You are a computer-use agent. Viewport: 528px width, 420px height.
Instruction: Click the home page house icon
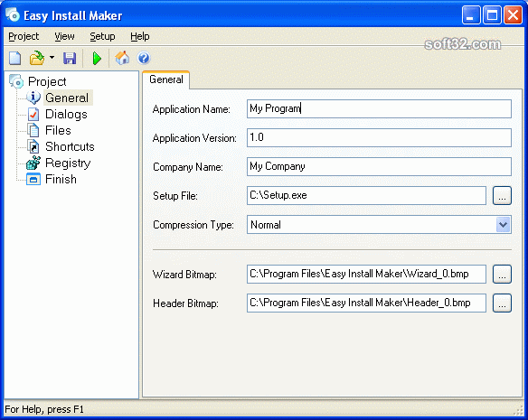(x=122, y=58)
